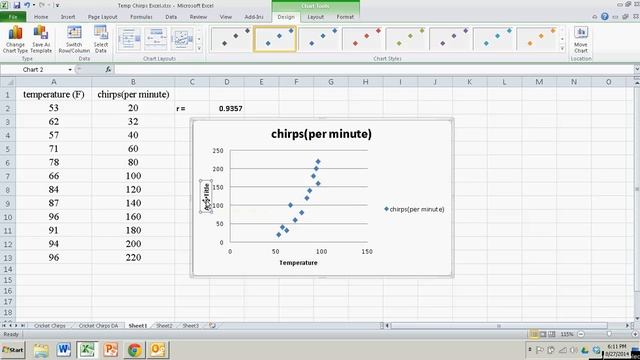Switch to the View ribbon tab
This screenshot has height=360, width=640.
226,17
